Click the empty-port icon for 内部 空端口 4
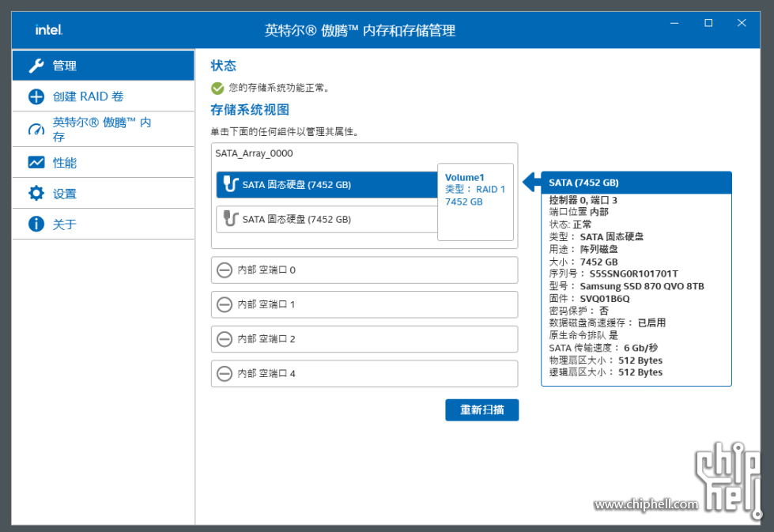The width and height of the screenshot is (774, 532). click(225, 374)
